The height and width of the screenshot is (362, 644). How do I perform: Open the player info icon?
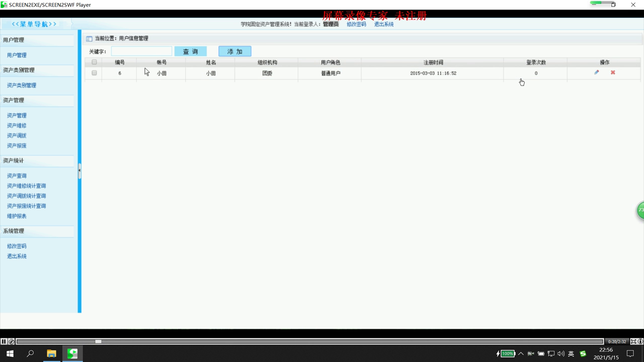(x=640, y=341)
